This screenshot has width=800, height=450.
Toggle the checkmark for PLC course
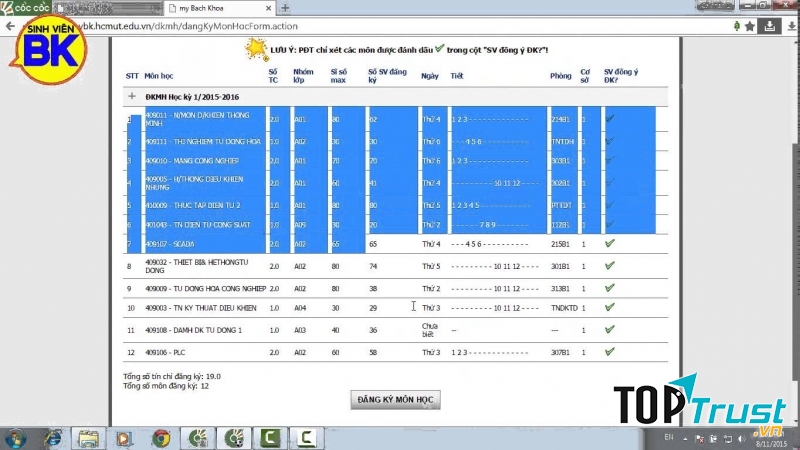tap(609, 352)
